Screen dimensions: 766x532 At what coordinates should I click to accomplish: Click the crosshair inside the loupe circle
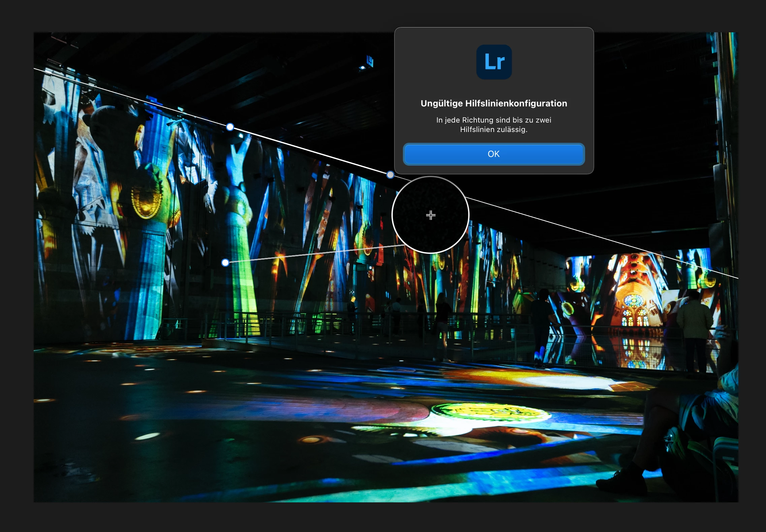point(430,215)
